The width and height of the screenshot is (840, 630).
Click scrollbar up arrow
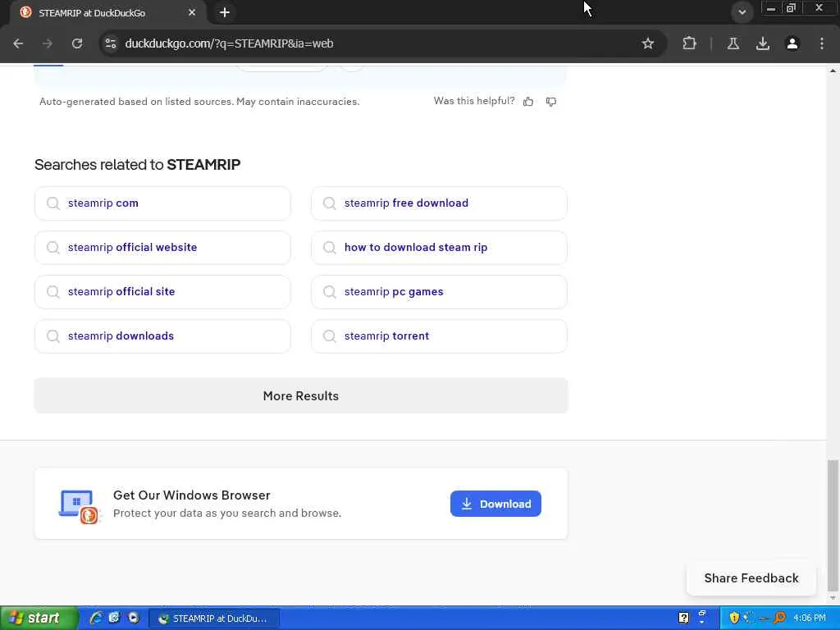pyautogui.click(x=833, y=71)
